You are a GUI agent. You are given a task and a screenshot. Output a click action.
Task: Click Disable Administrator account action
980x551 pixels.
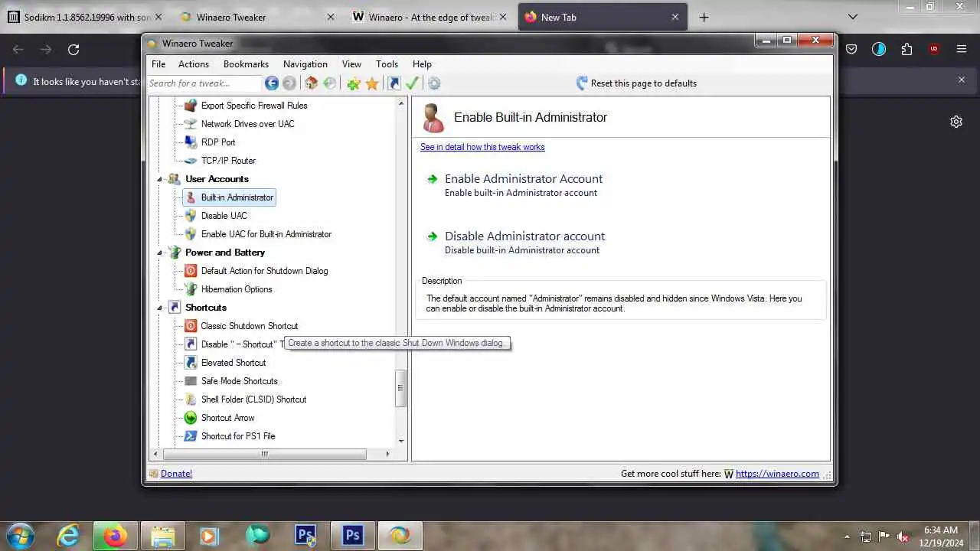tap(524, 236)
